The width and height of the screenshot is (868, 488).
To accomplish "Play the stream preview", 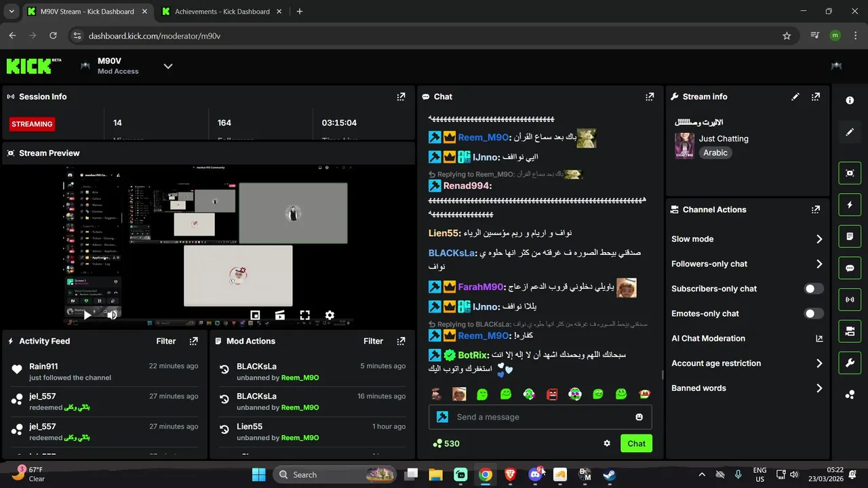I will pos(87,315).
